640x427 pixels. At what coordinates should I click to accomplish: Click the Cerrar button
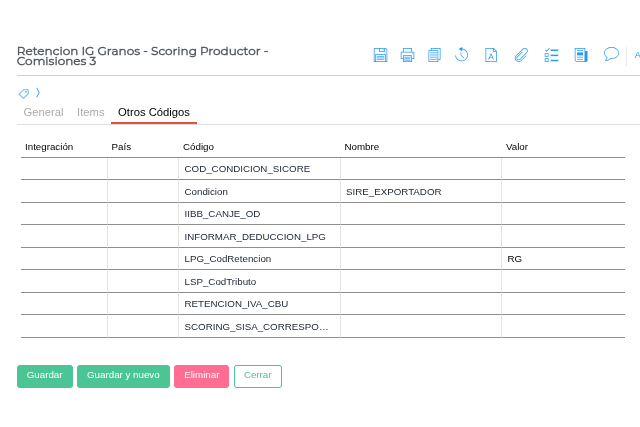coord(258,376)
